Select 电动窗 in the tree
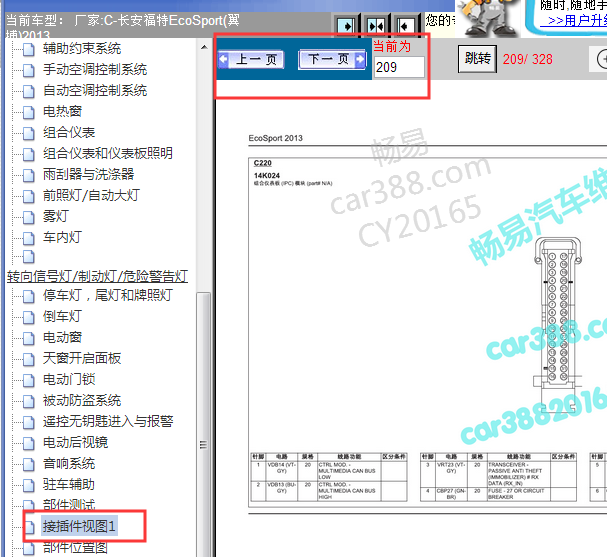The image size is (607, 557). tap(62, 337)
